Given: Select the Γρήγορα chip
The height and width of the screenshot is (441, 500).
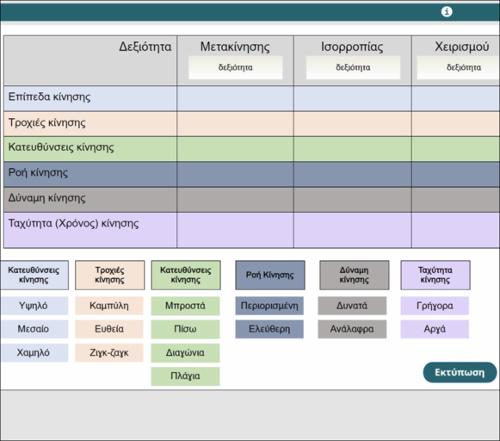Looking at the screenshot, I should pos(435,306).
